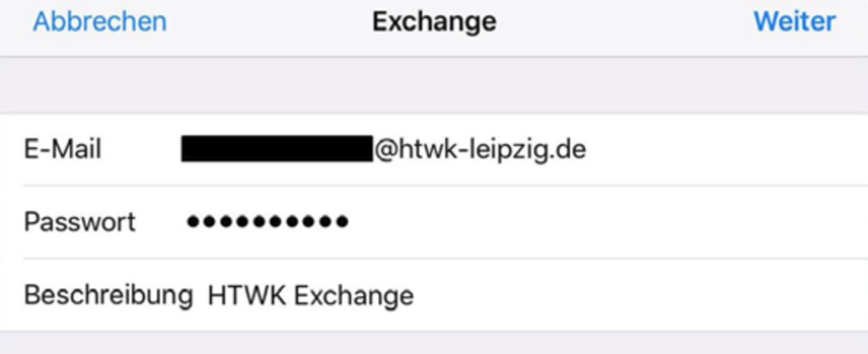The width and height of the screenshot is (868, 354).
Task: Click the gray area below the Beschreibung row
Action: (434, 343)
